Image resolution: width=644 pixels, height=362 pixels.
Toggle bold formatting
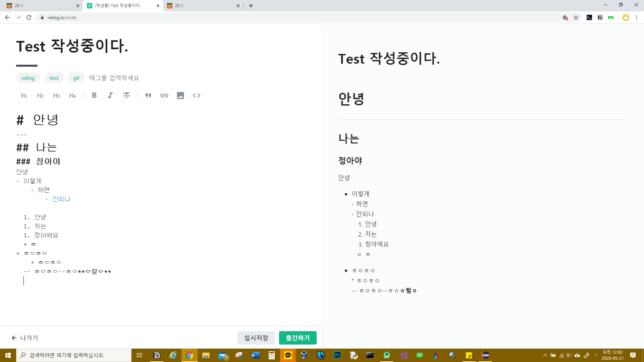pyautogui.click(x=94, y=96)
